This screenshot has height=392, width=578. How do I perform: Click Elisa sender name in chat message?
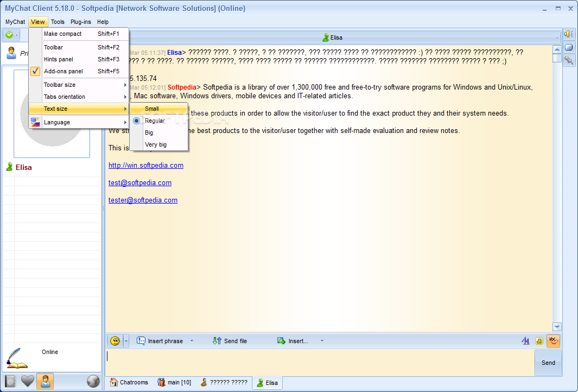coord(174,52)
